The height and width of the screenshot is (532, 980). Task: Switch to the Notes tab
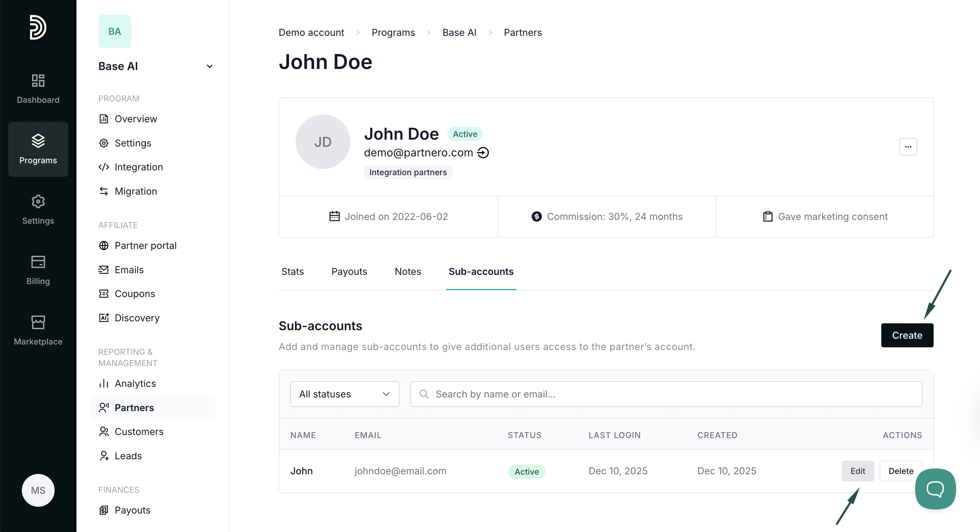(407, 272)
